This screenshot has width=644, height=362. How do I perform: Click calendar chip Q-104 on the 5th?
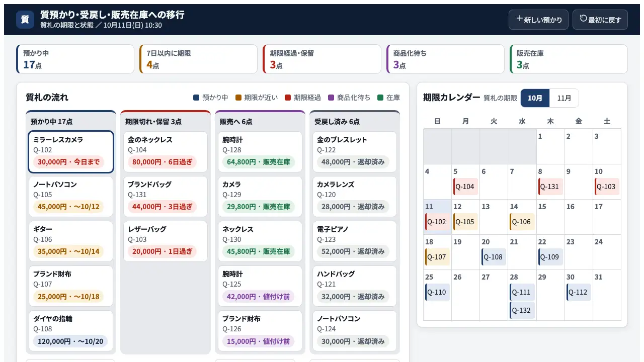[465, 187]
